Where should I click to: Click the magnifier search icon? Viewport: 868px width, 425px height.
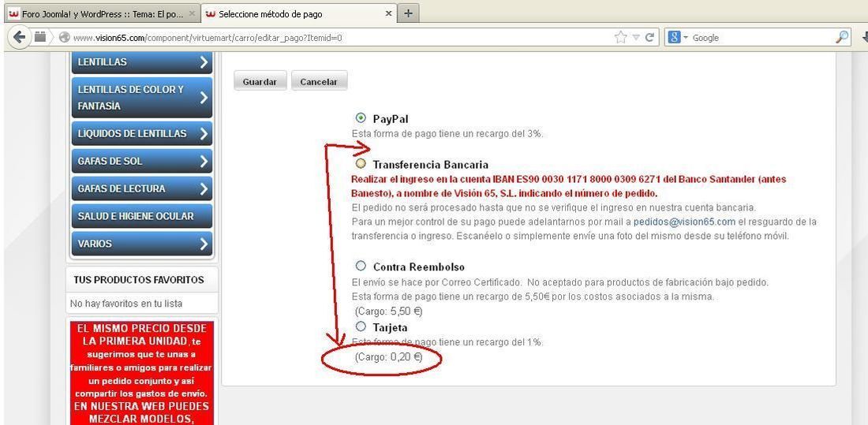click(x=841, y=38)
